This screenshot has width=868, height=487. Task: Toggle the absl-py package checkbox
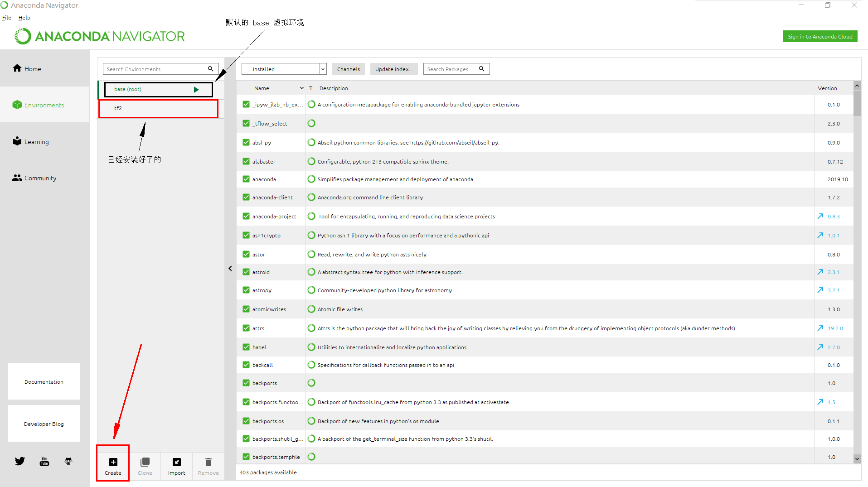coord(246,143)
